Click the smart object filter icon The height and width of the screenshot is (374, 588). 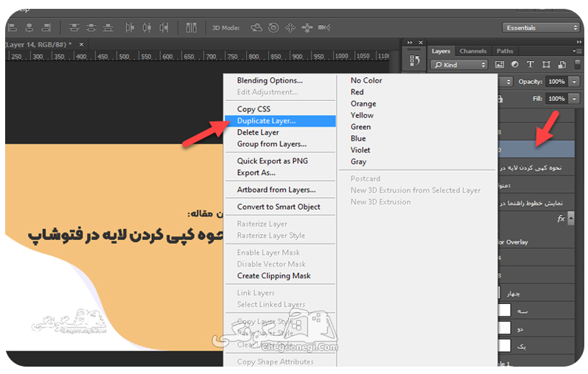pyautogui.click(x=561, y=65)
